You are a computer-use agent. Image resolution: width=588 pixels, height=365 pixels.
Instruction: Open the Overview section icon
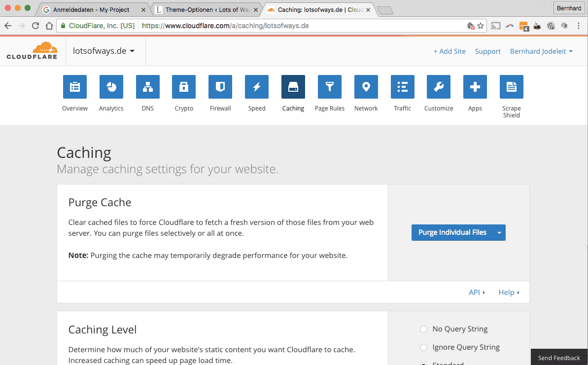(x=75, y=87)
